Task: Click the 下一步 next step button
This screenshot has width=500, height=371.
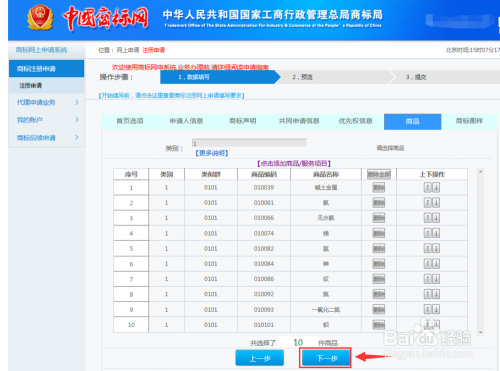Action: pyautogui.click(x=325, y=358)
